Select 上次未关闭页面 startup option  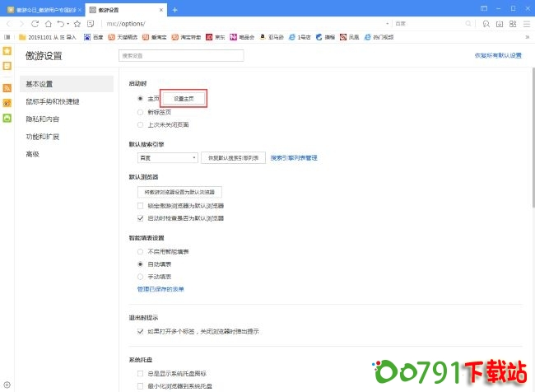click(141, 124)
